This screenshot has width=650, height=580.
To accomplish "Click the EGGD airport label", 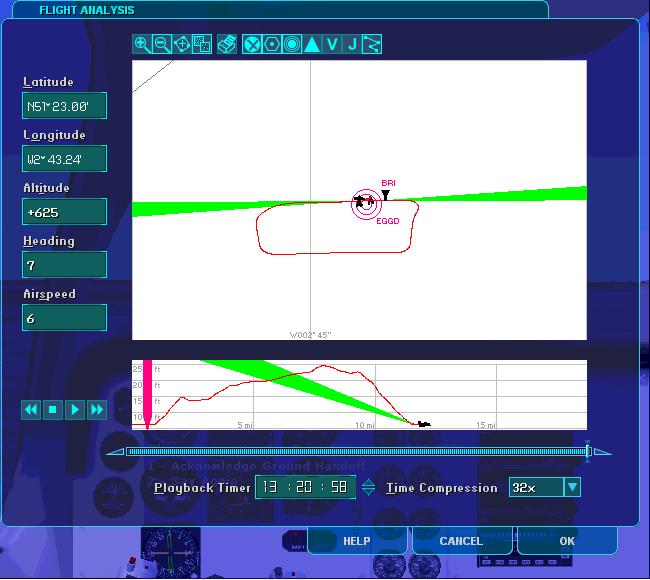I will (388, 221).
